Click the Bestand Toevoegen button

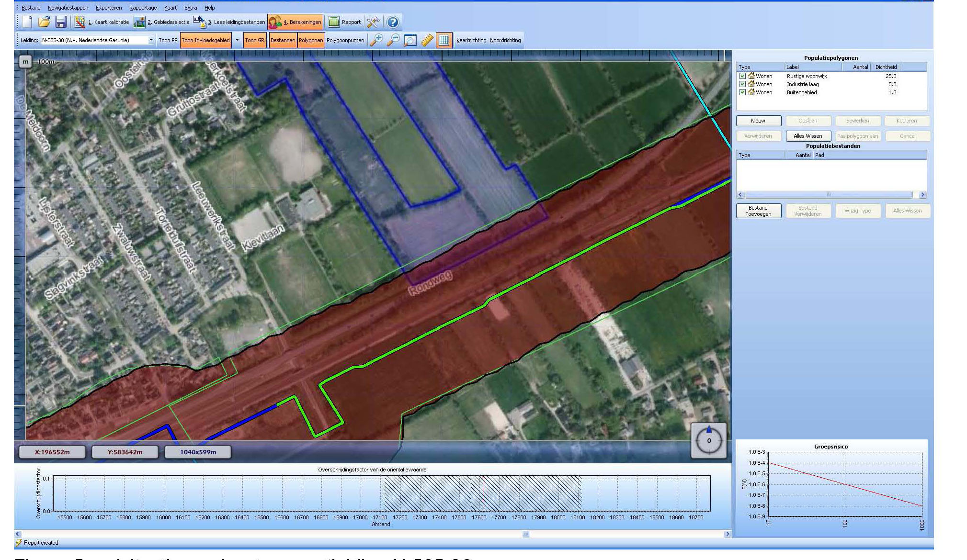pos(758,211)
